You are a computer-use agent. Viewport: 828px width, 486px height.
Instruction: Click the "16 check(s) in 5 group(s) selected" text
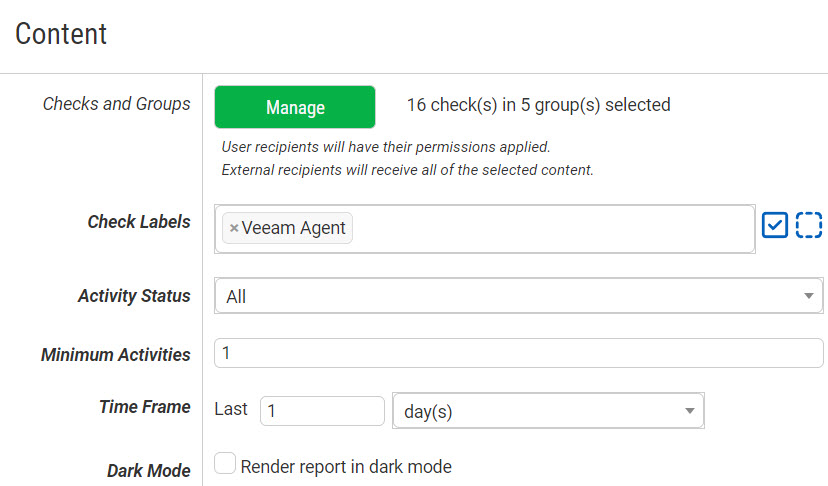(538, 105)
